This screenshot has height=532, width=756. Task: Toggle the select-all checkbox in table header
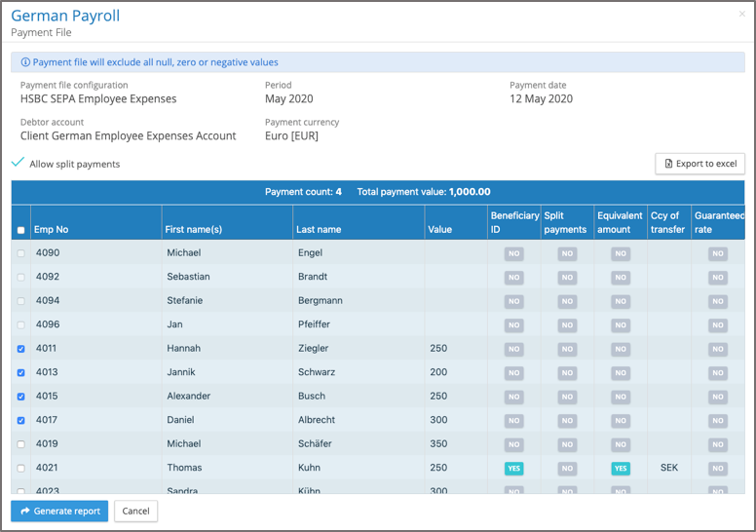21,230
